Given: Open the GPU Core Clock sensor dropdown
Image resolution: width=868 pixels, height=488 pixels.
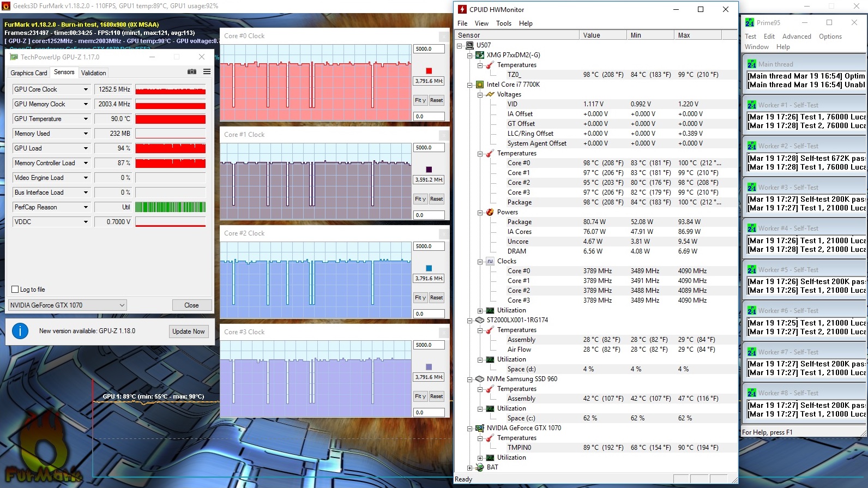Looking at the screenshot, I should (86, 89).
